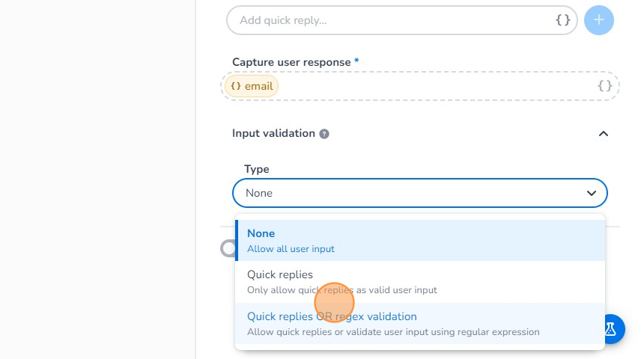Click the Input validation heading text
The image size is (644, 359).
click(x=273, y=133)
